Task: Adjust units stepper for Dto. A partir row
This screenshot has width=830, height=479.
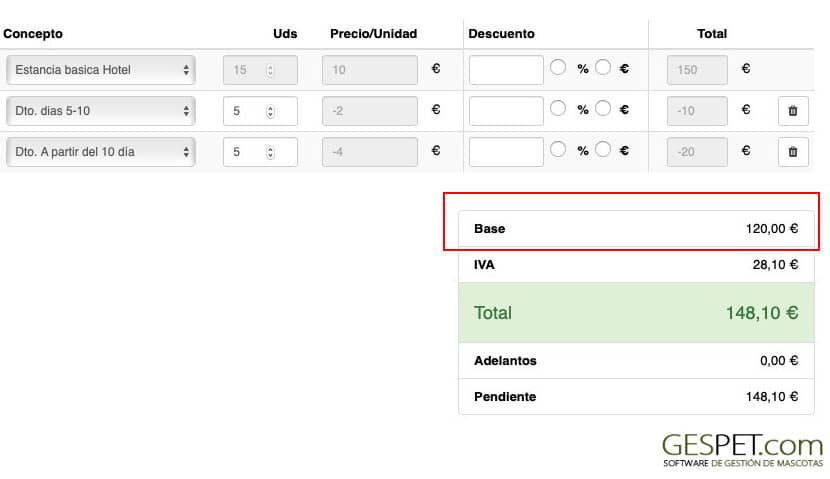Action: tap(270, 152)
